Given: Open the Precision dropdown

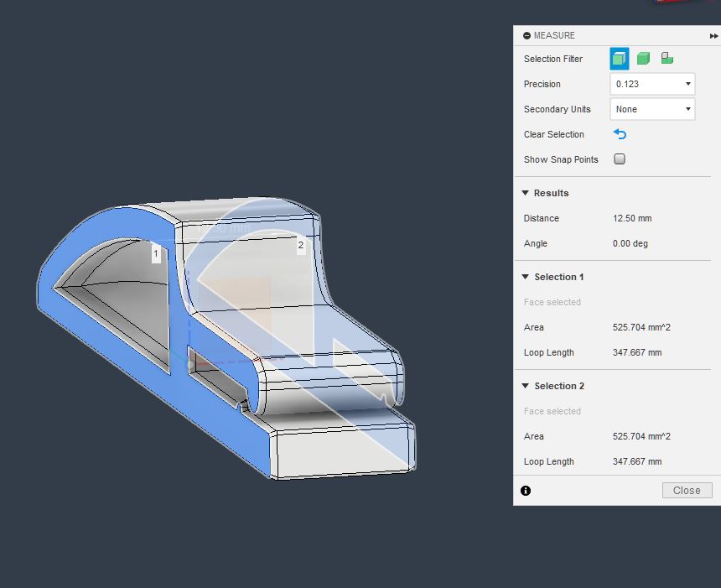Looking at the screenshot, I should pyautogui.click(x=652, y=84).
